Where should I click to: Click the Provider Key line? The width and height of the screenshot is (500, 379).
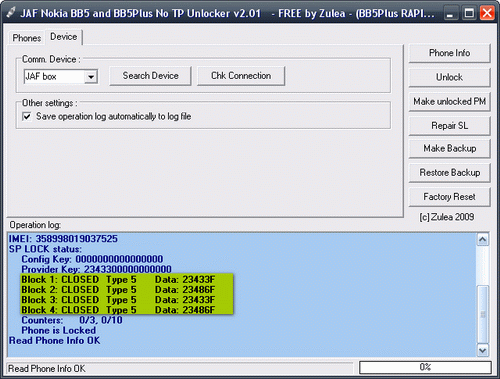point(96,269)
